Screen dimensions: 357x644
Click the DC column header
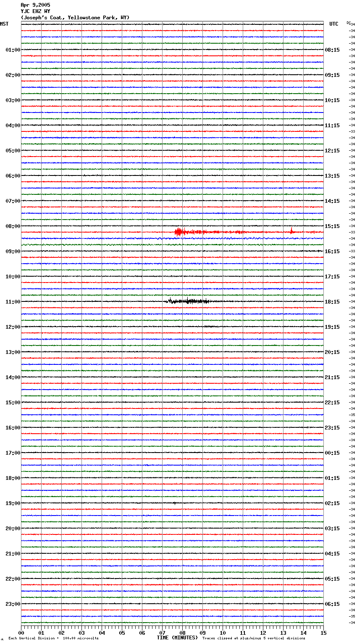(x=349, y=23)
